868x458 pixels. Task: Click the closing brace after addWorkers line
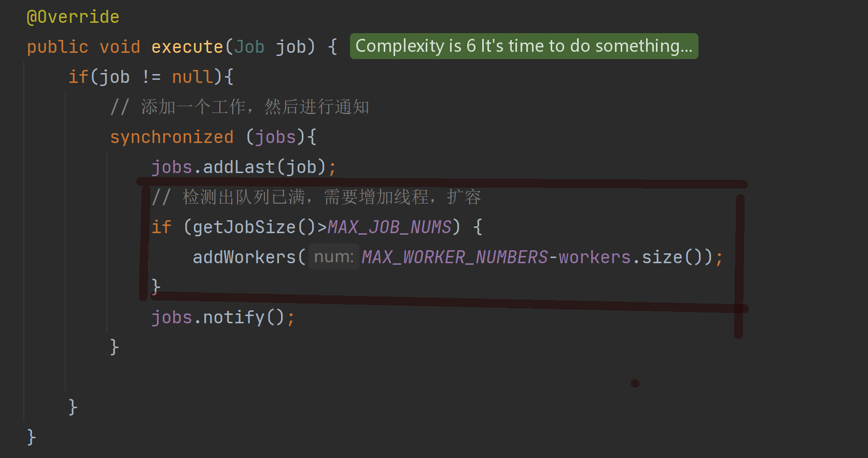tap(156, 287)
